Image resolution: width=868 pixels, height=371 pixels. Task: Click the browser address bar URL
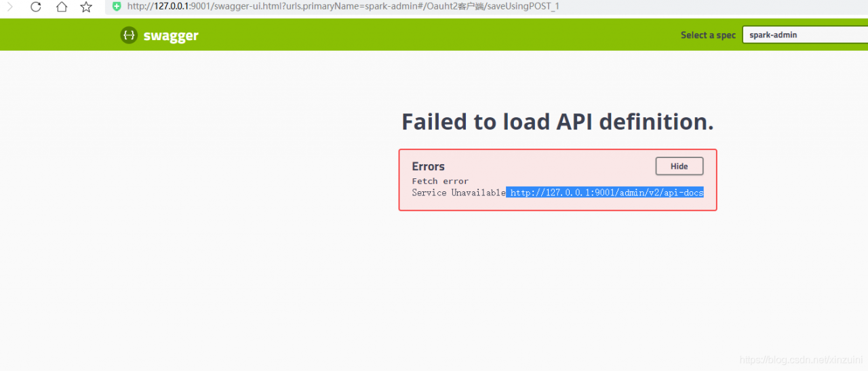tap(343, 7)
